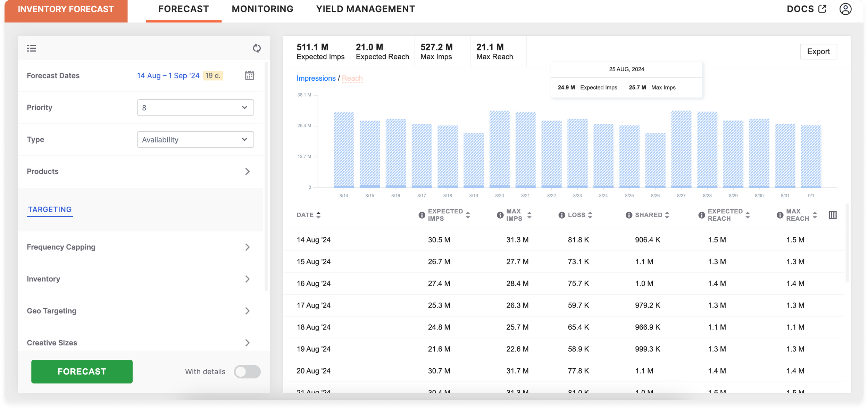The height and width of the screenshot is (409, 868).
Task: Click the Shared column info icon
Action: [x=629, y=215]
